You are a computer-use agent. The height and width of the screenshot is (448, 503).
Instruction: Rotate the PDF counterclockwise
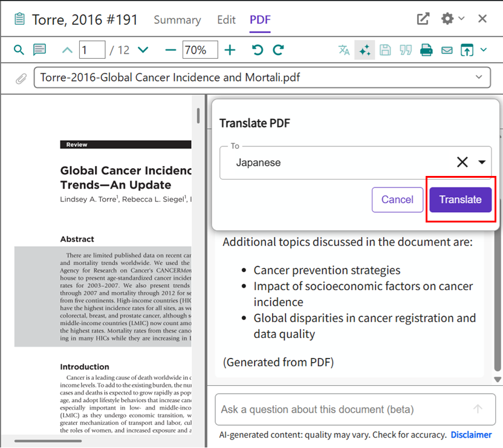(258, 50)
